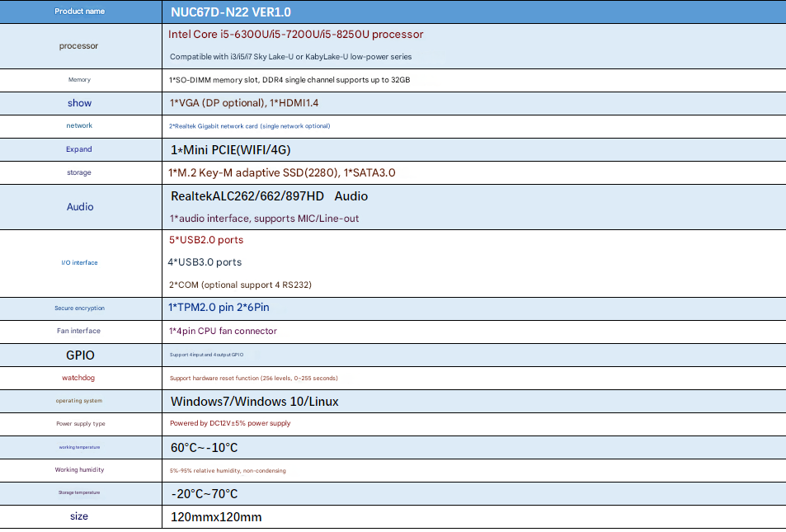
Task: Click the 'Intel Core i5-6300U/i5-7200U/i5-8250U processor' text
Action: tap(296, 34)
